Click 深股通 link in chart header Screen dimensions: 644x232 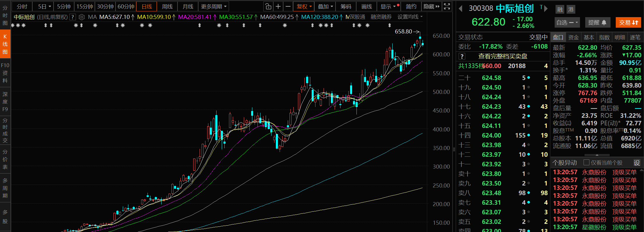click(357, 17)
